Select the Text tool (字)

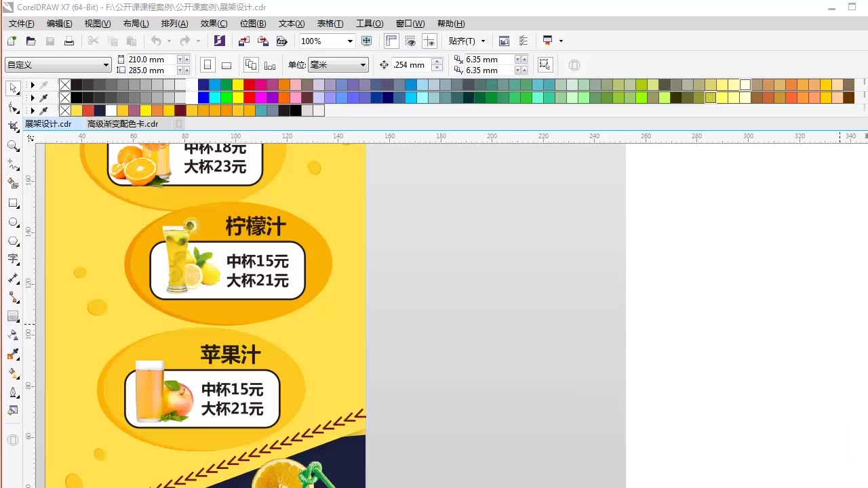coord(13,260)
